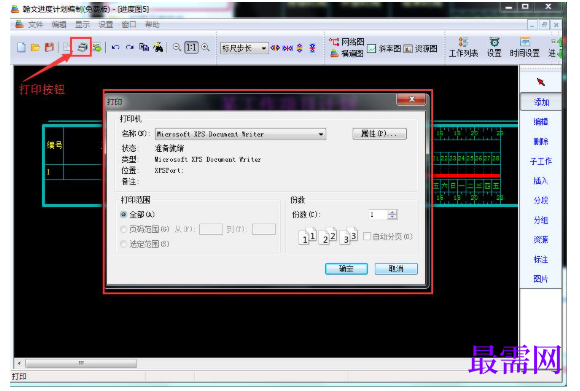
Task: Click 标注 in the right side panel
Action: [541, 259]
